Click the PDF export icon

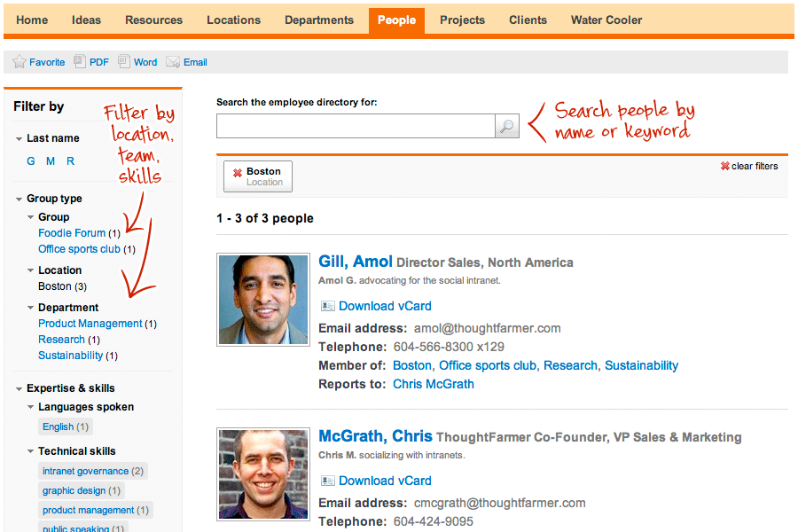point(80,62)
